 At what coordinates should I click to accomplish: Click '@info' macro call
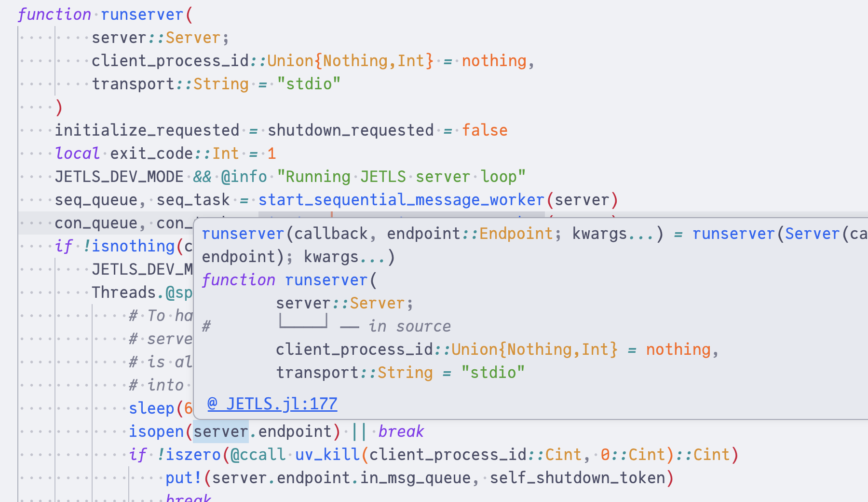(x=244, y=177)
